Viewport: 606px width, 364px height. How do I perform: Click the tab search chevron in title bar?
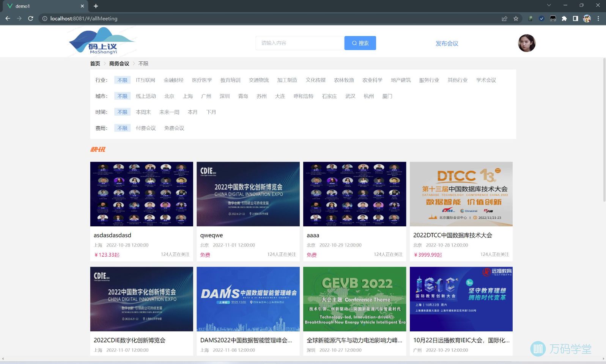tap(549, 5)
